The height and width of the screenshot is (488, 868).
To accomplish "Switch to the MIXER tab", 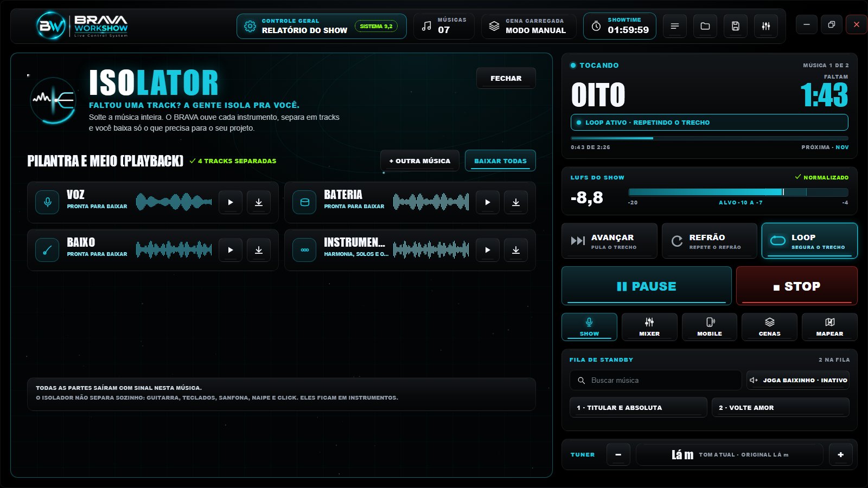I will point(649,327).
